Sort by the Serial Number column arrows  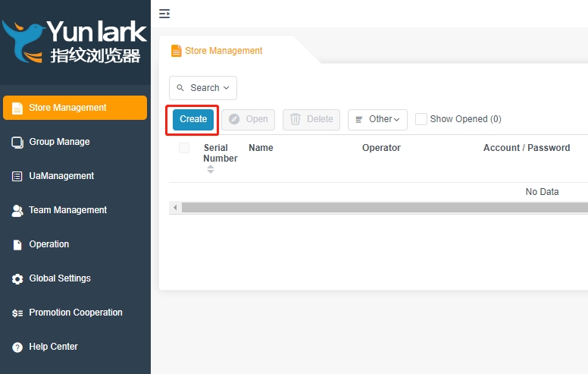(211, 169)
